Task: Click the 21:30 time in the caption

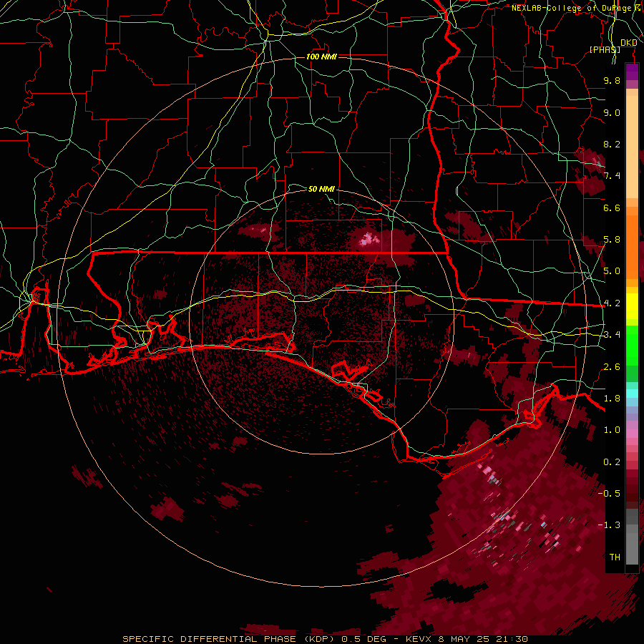Action: click(x=512, y=639)
